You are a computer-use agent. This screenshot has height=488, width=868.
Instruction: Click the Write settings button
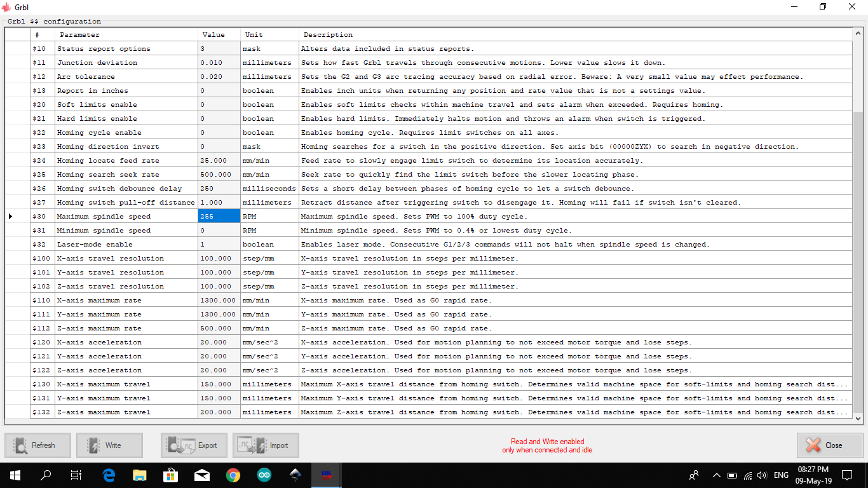(x=109, y=445)
